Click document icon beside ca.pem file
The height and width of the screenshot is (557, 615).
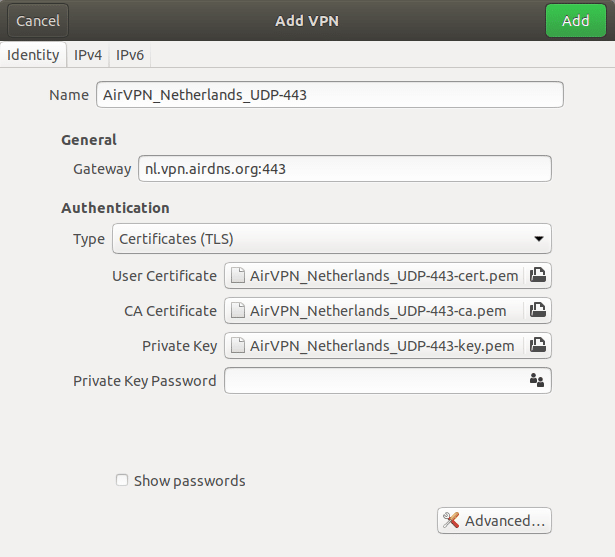(x=238, y=310)
